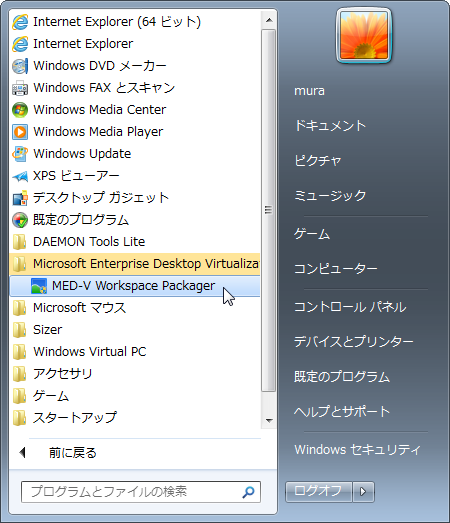Screen dimensions: 450x523
Task: Open Internet Explorer (64 ビット) icon
Action: click(x=20, y=22)
